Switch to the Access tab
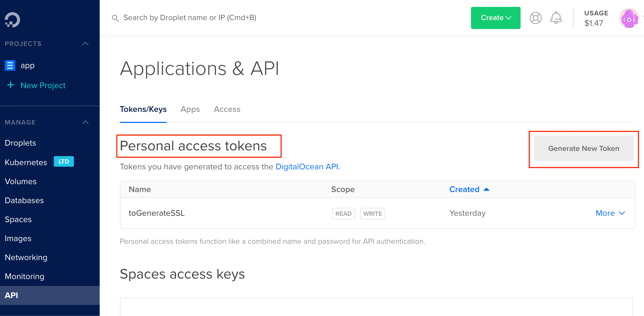This screenshot has width=644, height=316. click(x=227, y=109)
